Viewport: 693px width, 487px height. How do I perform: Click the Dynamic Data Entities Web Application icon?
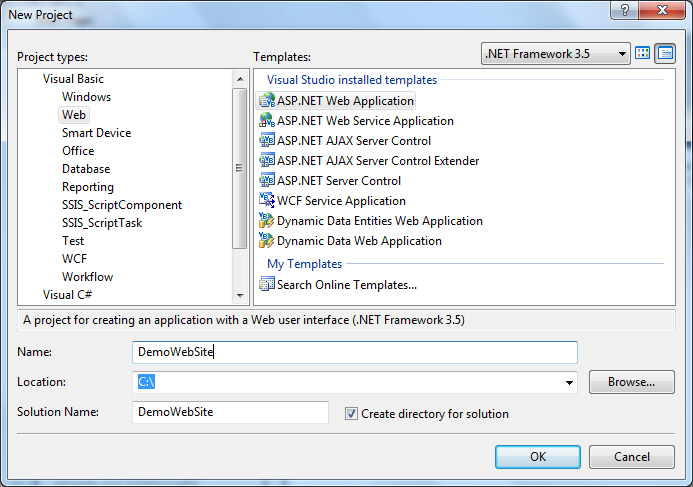[267, 220]
